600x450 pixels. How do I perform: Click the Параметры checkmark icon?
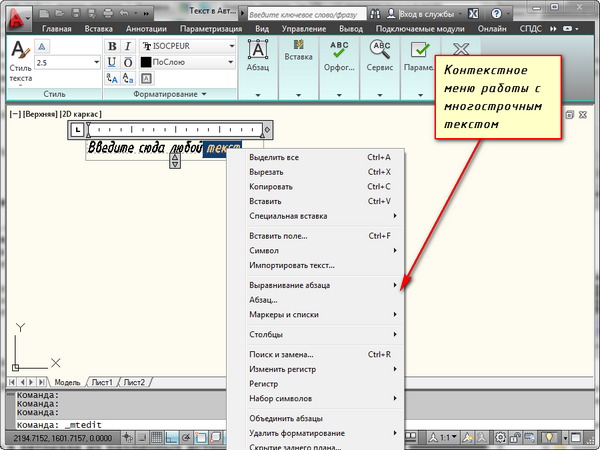point(420,50)
